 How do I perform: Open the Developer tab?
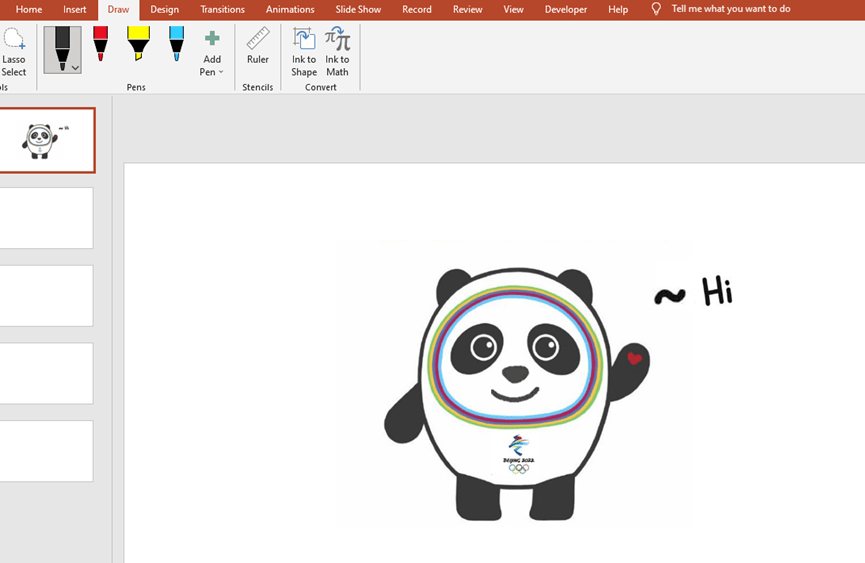pyautogui.click(x=565, y=9)
